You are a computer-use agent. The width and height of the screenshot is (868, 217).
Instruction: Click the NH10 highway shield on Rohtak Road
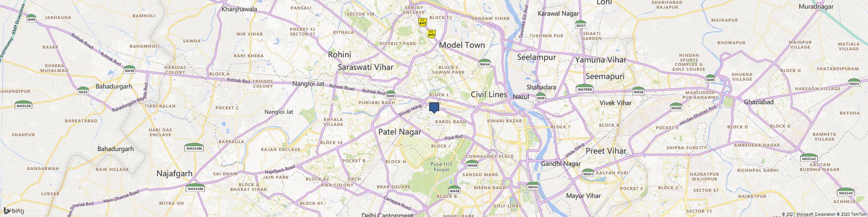[129, 70]
